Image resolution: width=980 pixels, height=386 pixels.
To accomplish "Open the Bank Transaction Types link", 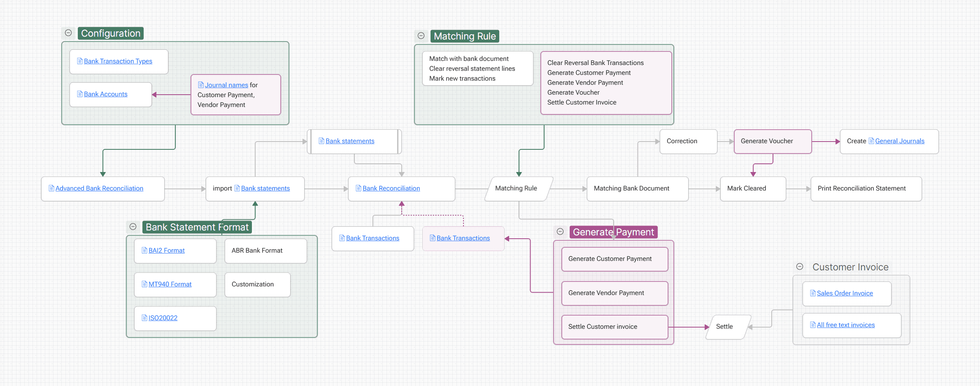I will (x=118, y=61).
